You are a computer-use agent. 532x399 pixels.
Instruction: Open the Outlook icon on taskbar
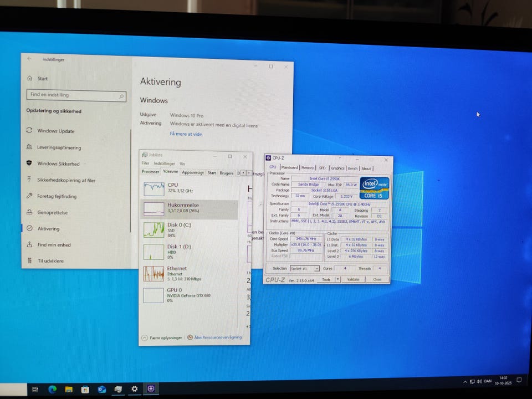click(101, 389)
